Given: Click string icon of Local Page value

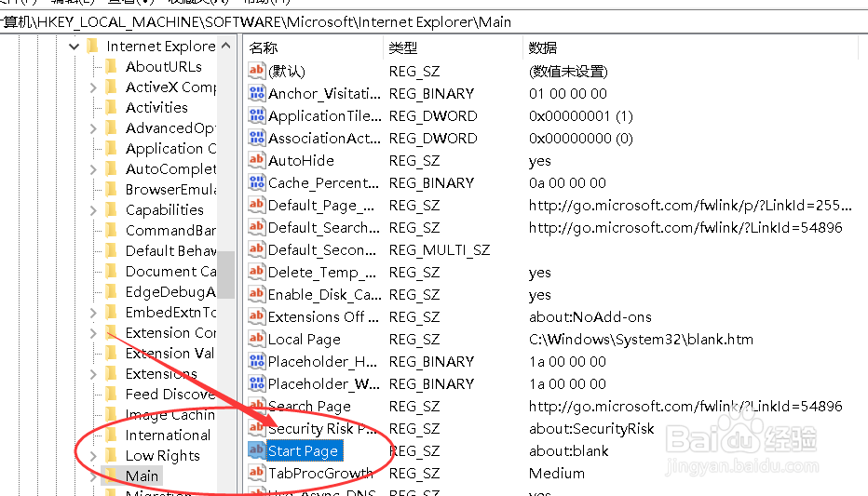Looking at the screenshot, I should 256,339.
